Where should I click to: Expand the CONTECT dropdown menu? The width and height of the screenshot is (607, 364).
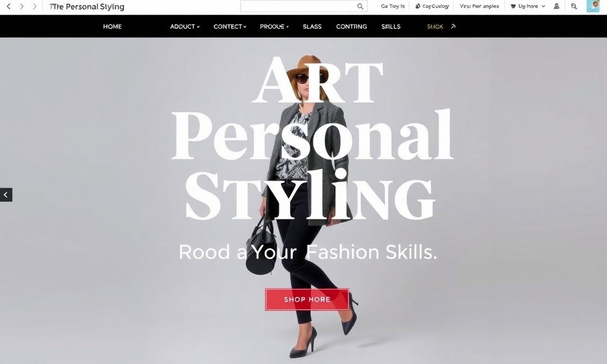pyautogui.click(x=230, y=27)
